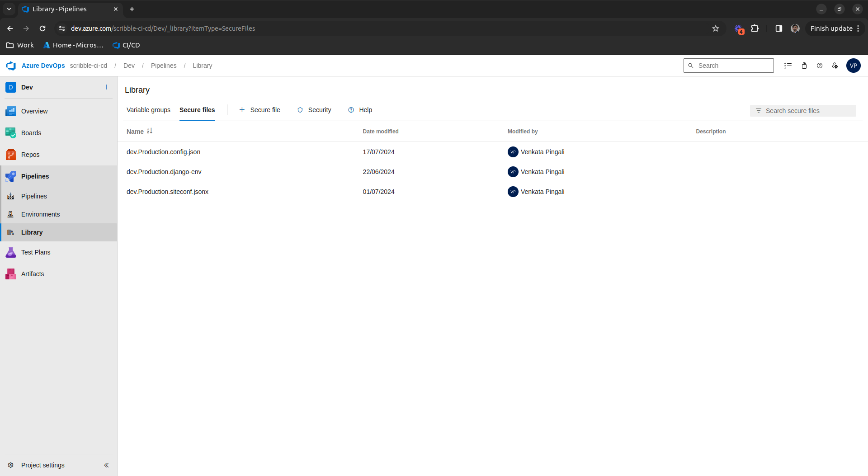Image resolution: width=868 pixels, height=476 pixels.
Task: Click the date 01/07/2024
Action: [378, 192]
